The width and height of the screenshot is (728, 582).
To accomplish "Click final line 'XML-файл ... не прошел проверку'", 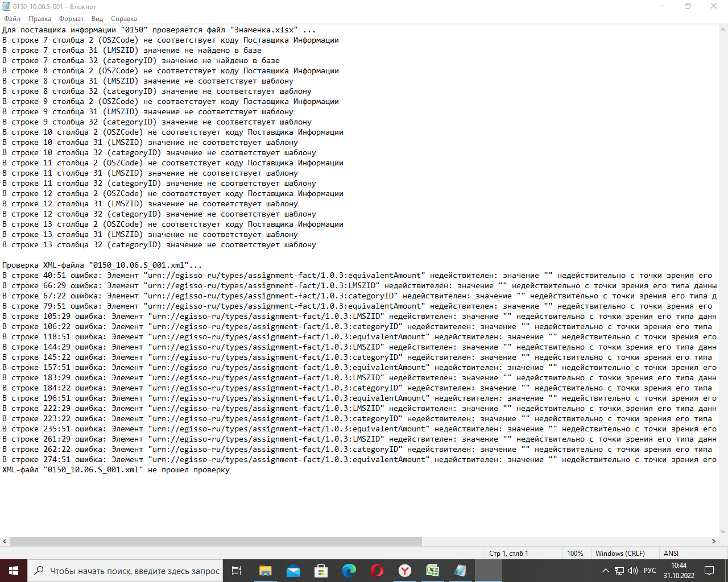I will pos(116,470).
